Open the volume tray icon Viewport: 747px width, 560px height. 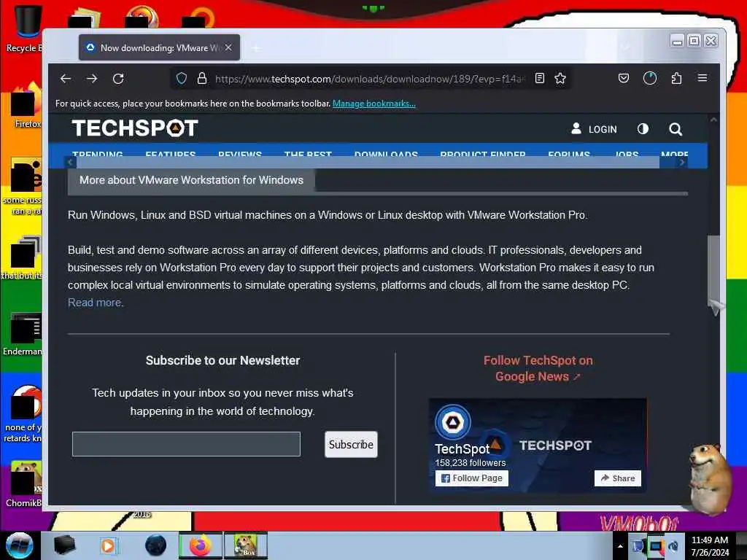coord(673,546)
